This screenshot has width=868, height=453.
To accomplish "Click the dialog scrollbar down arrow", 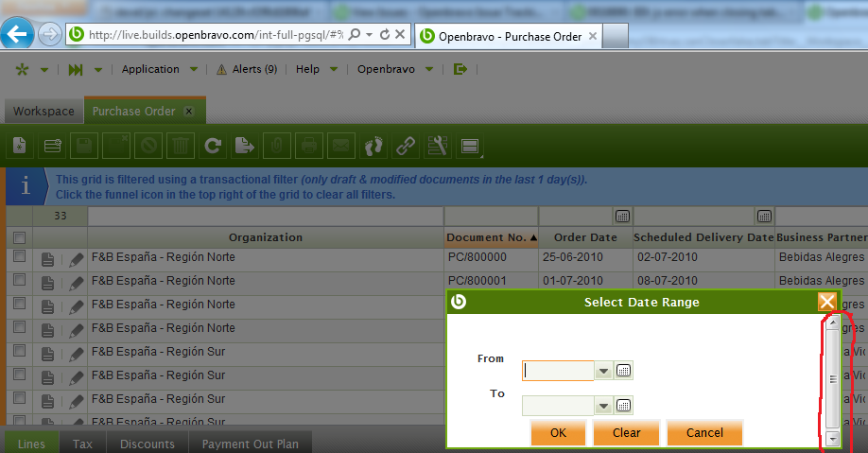I will [833, 439].
